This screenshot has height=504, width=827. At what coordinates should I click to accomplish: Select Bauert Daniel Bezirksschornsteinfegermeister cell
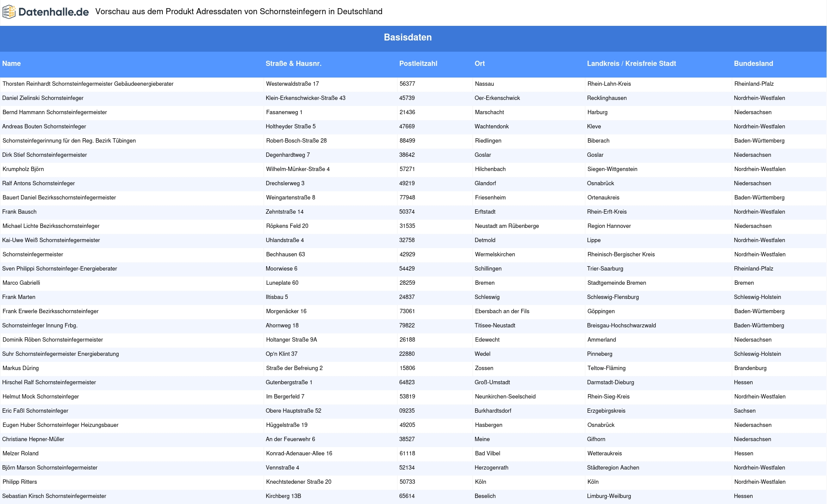59,198
